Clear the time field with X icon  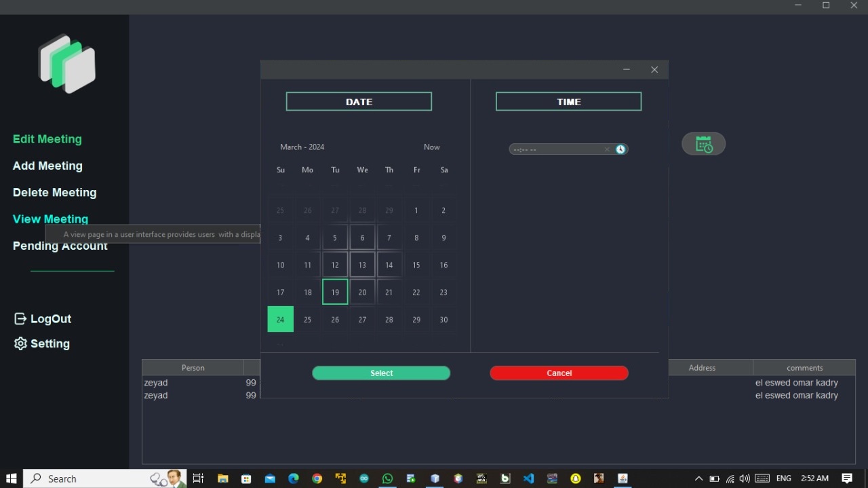(x=607, y=149)
